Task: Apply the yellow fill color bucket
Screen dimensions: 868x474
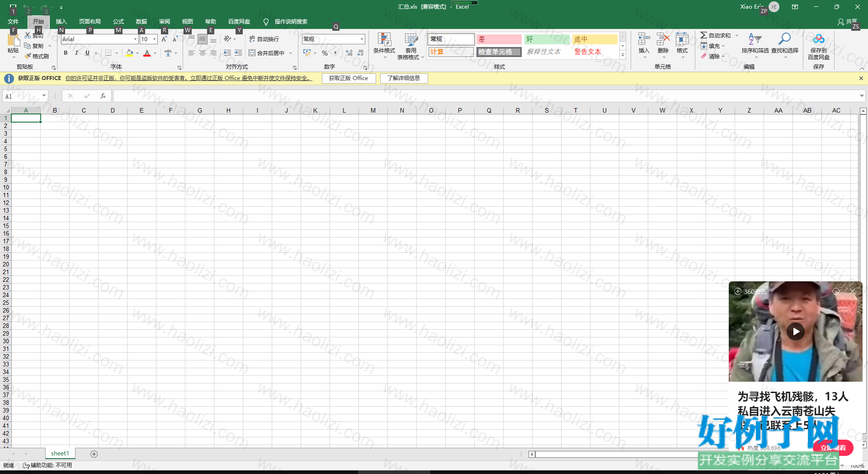Action: click(x=130, y=53)
